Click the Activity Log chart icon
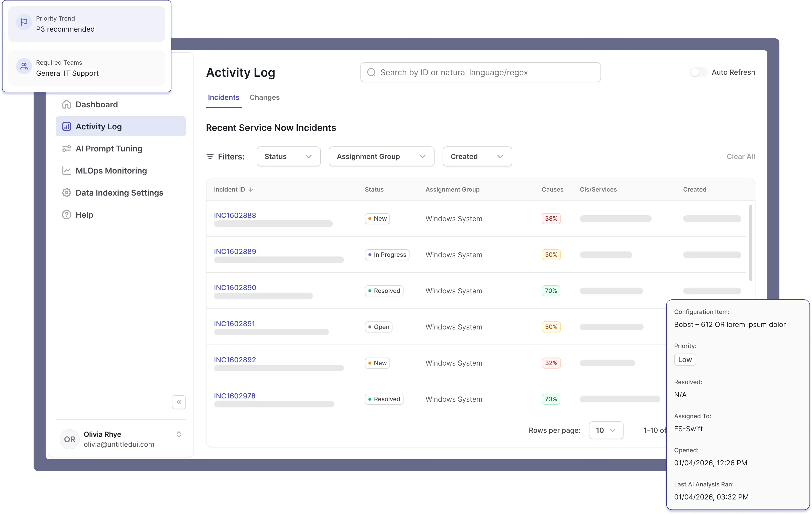812x514 pixels. 66,126
